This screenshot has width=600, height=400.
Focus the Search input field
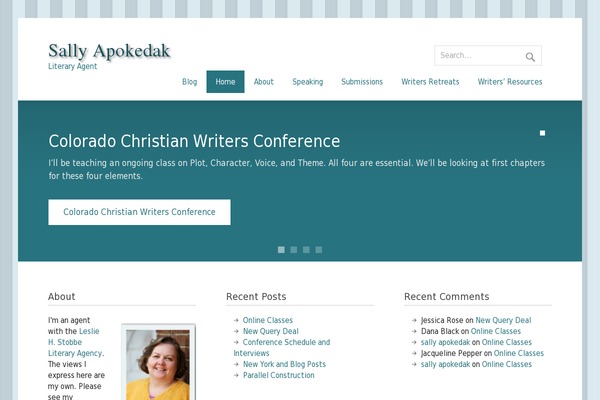pos(480,56)
